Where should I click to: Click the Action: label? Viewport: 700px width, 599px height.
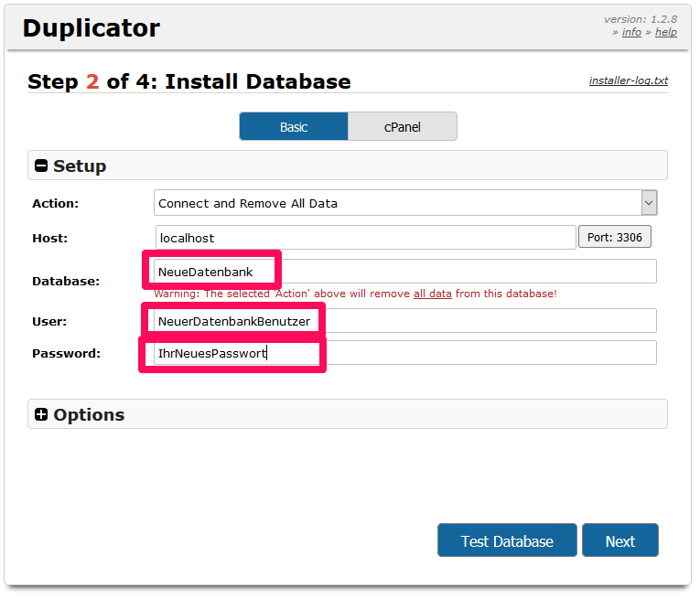pyautogui.click(x=55, y=203)
